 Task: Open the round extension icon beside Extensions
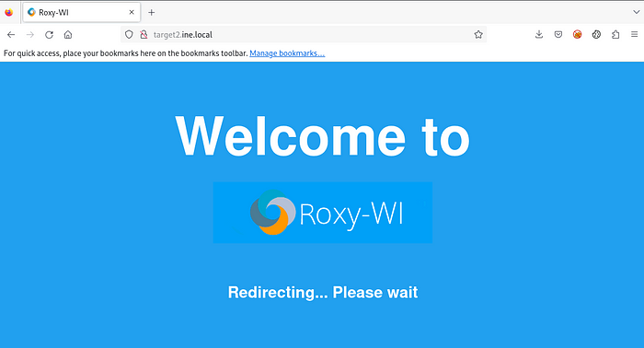point(596,34)
